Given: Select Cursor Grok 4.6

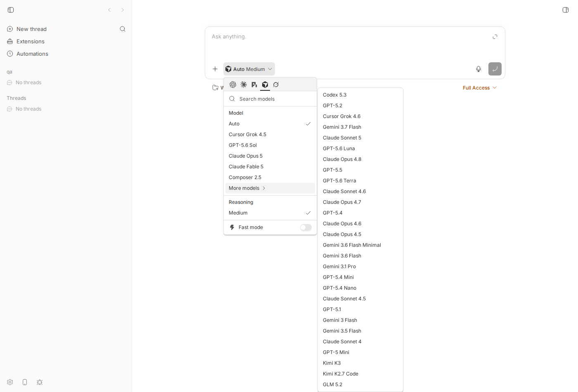Looking at the screenshot, I should pos(360,116).
